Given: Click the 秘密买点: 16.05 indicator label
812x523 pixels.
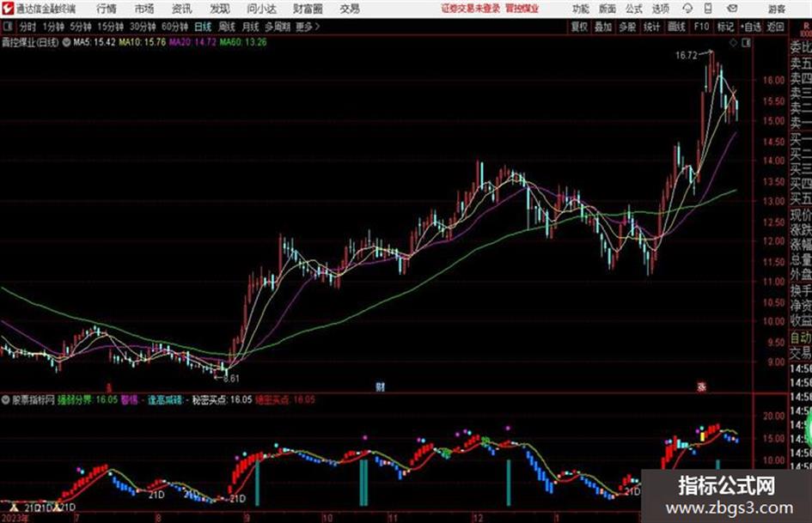Looking at the screenshot, I should tap(222, 399).
